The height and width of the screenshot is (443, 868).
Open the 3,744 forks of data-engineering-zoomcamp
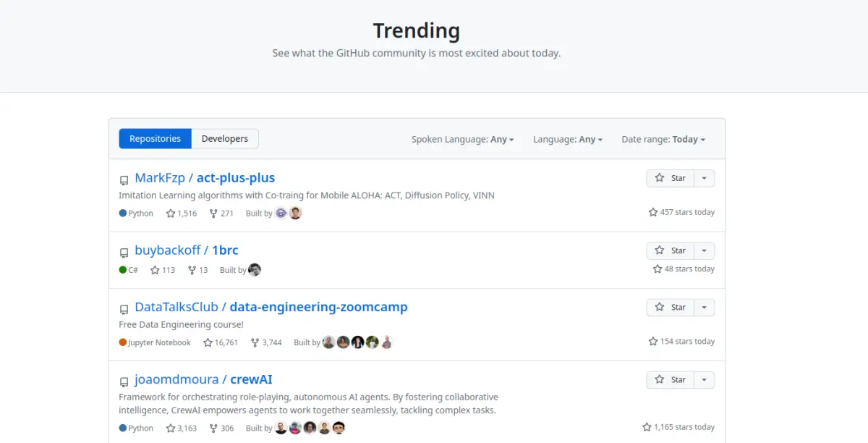pyautogui.click(x=266, y=342)
